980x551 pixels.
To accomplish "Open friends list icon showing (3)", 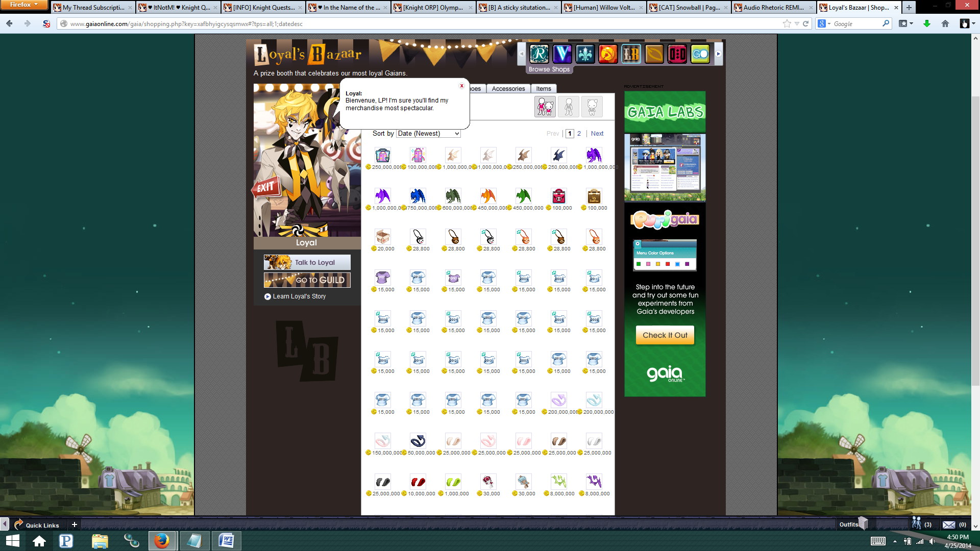I will [x=921, y=524].
